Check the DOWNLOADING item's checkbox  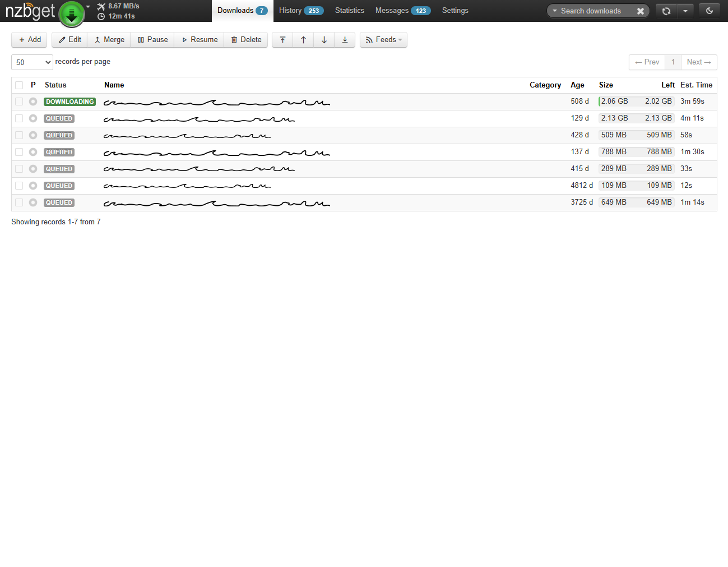[18, 102]
